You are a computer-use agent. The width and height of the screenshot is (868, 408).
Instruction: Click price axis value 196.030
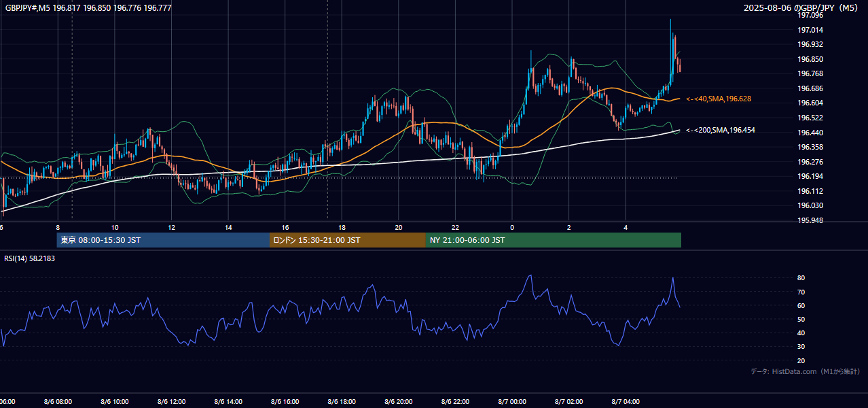pos(810,205)
